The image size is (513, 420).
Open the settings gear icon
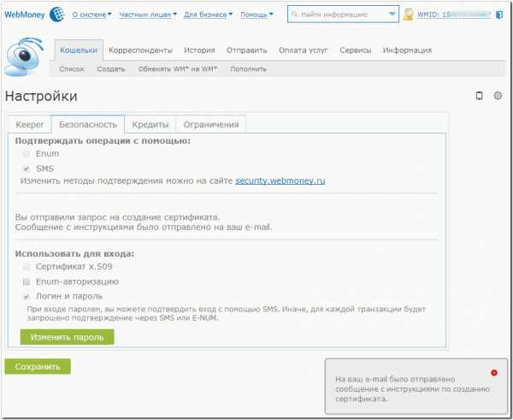498,96
